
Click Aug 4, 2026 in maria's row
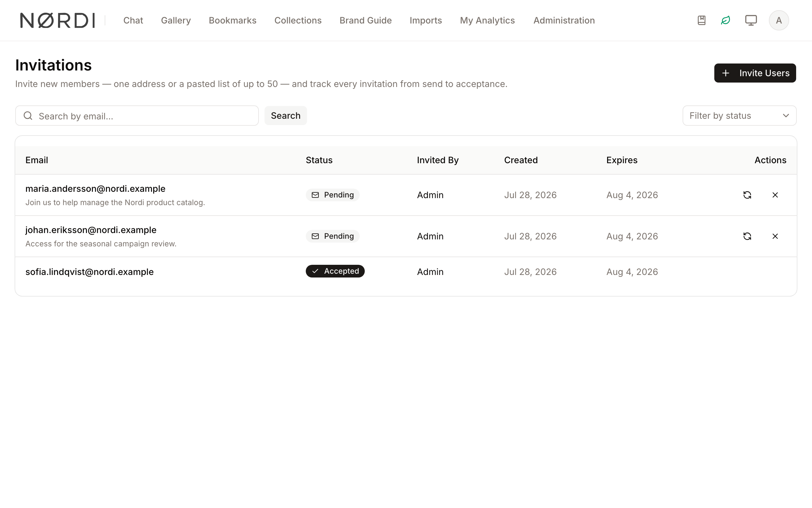coord(632,195)
